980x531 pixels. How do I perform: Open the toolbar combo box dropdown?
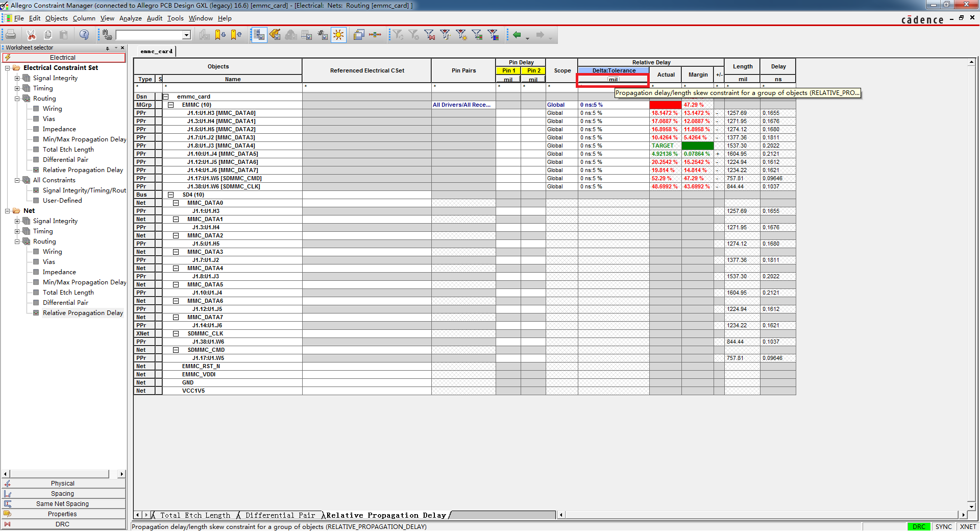(186, 35)
